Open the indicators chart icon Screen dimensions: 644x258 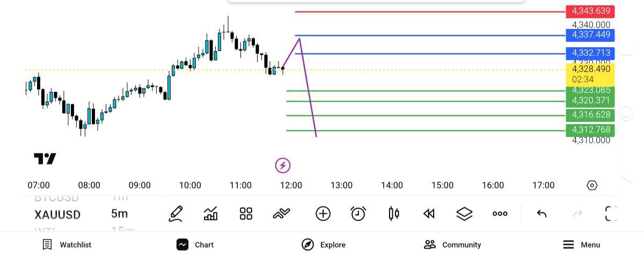click(211, 214)
